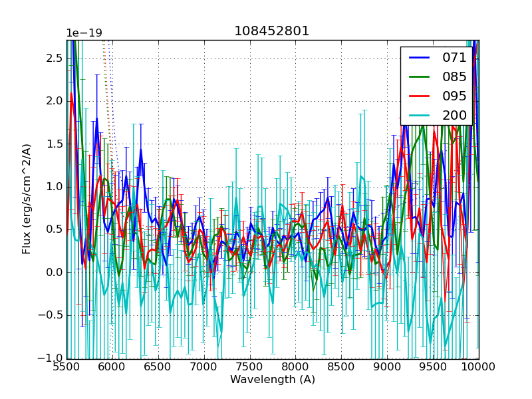Viewport: 532px width, 399px height.
Task: Click the 7500 x-axis tick label
Action: pyautogui.click(x=250, y=366)
